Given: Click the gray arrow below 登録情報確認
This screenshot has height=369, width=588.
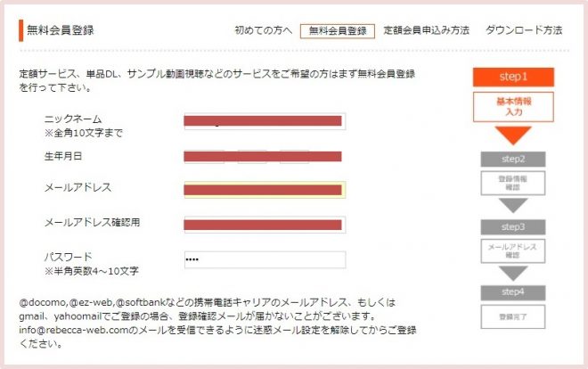Looking at the screenshot, I should point(512,206).
